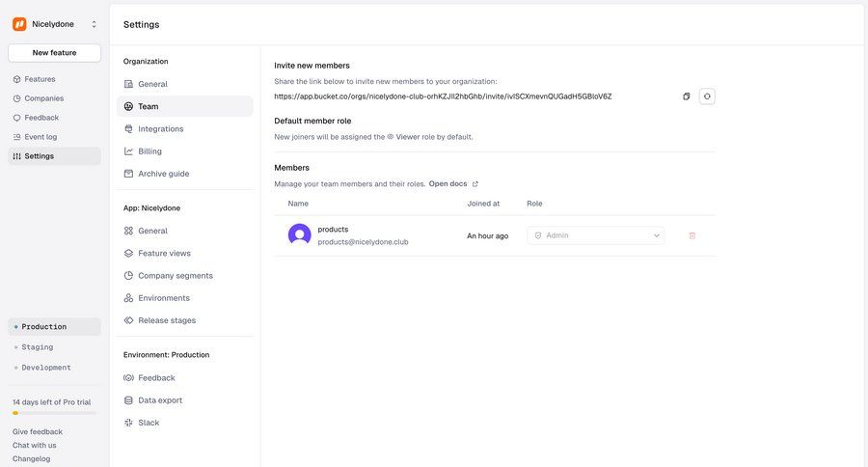Viewport: 868px width, 467px height.
Task: Click the Integrations plug icon
Action: (128, 129)
